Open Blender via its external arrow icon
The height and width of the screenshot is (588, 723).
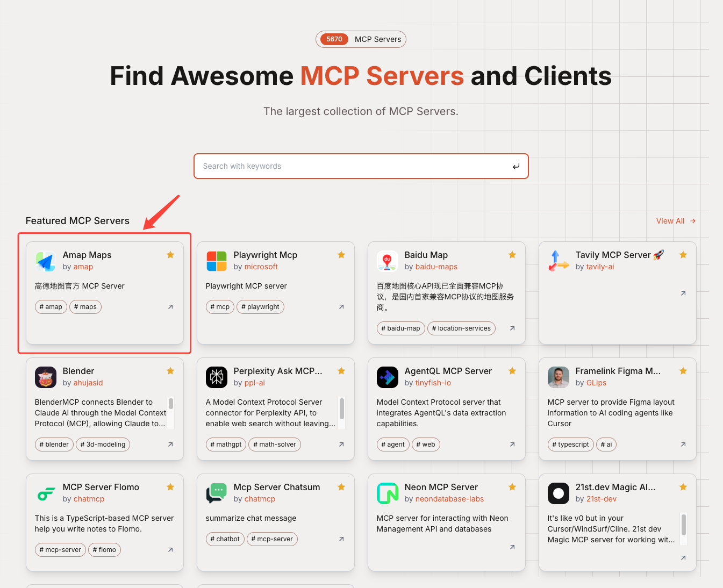point(170,444)
